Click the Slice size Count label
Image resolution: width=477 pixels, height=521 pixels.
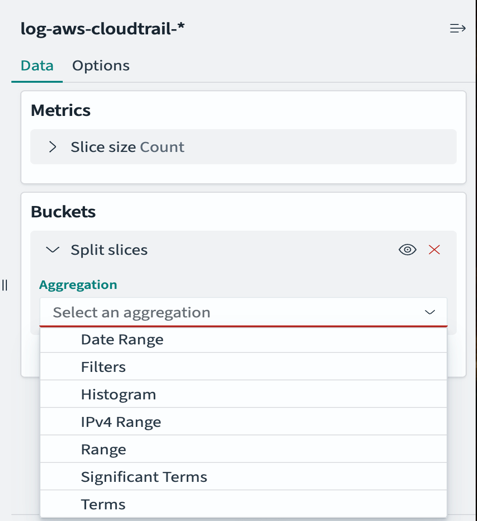point(127,147)
